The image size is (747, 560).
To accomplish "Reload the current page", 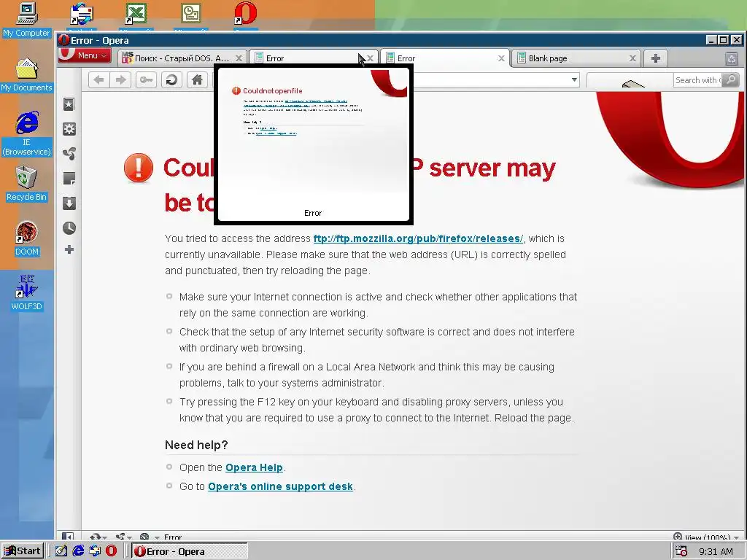I will 171,80.
